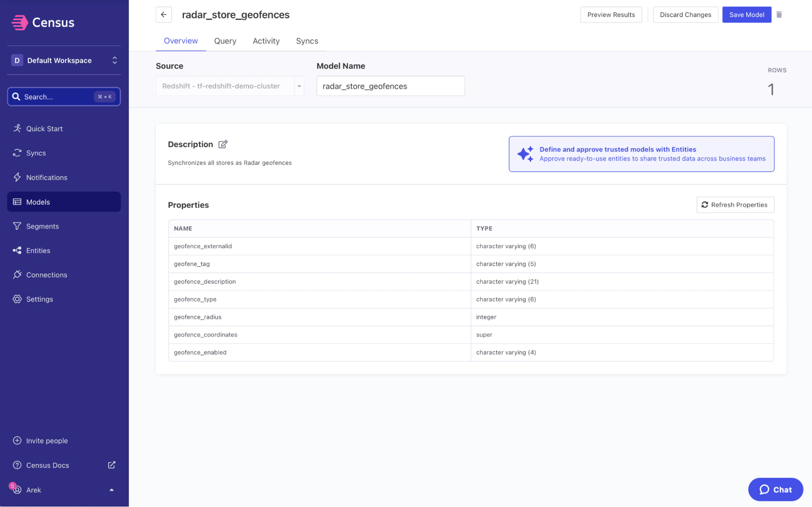Image resolution: width=812 pixels, height=507 pixels.
Task: Click the Notifications bell icon
Action: 17,178
